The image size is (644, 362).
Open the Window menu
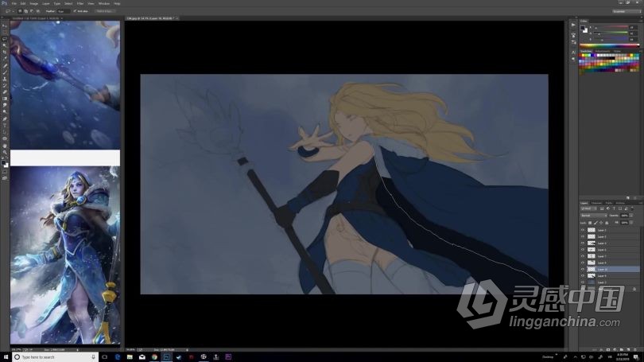[x=104, y=3]
